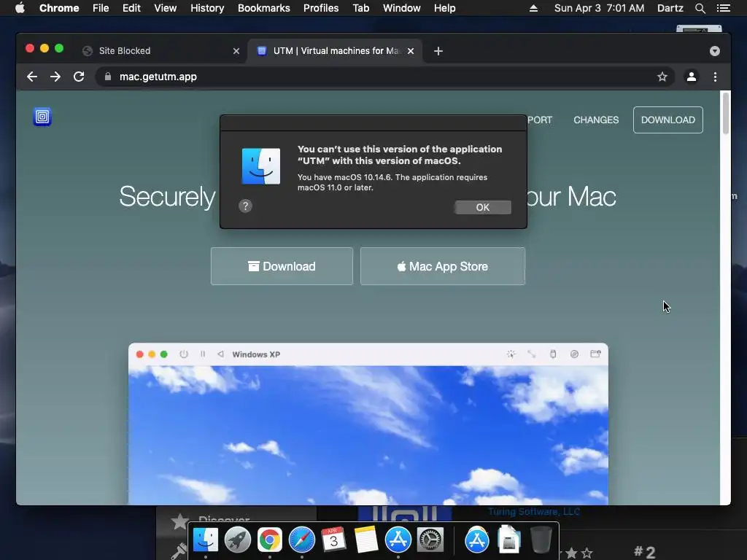Image resolution: width=747 pixels, height=560 pixels.
Task: Click the DOWNLOAD navigation button
Action: pos(668,120)
